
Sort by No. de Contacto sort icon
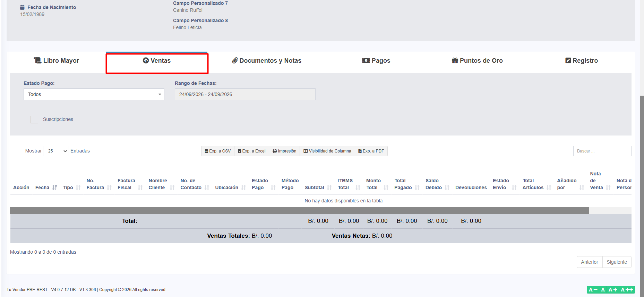(207, 187)
